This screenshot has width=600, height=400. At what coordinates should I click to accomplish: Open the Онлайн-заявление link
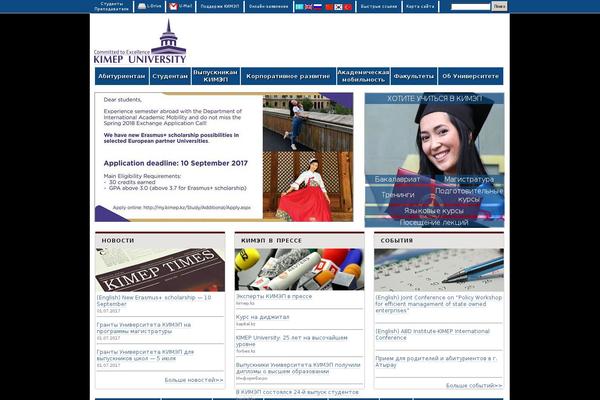click(268, 7)
